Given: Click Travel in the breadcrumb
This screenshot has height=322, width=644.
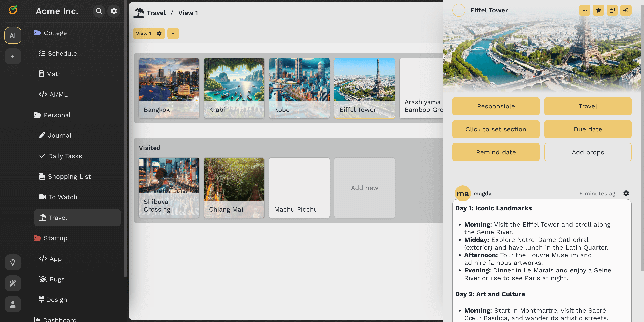Looking at the screenshot, I should tap(156, 13).
